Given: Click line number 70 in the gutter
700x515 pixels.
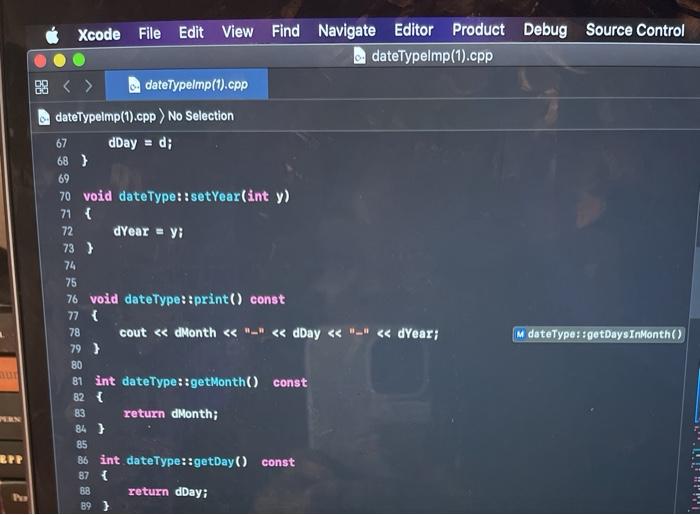Looking at the screenshot, I should point(65,197).
